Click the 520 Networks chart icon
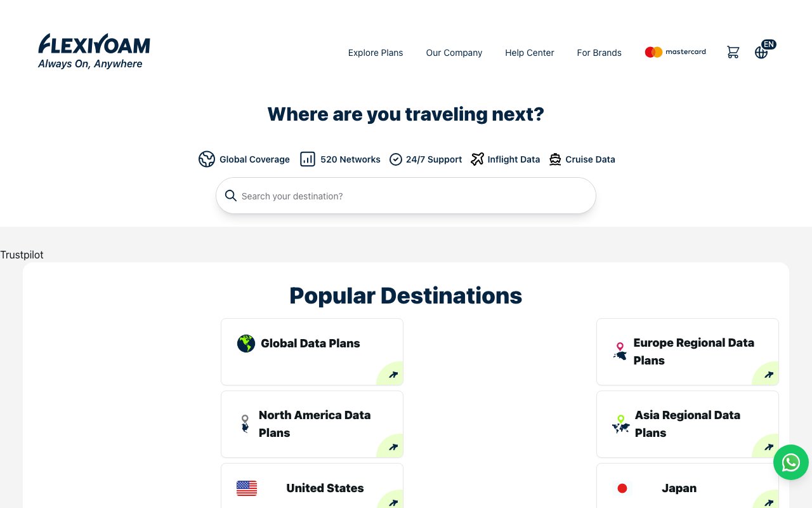 [x=308, y=159]
